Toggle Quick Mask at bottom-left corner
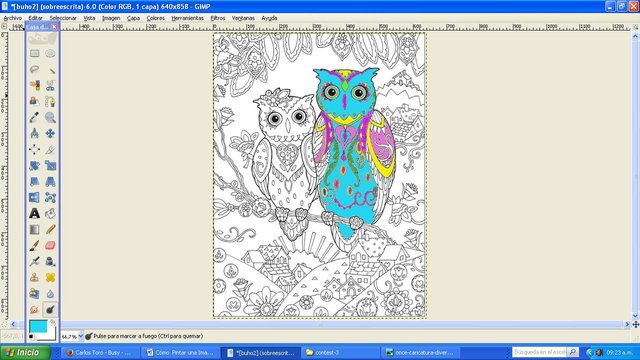The width and height of the screenshot is (640, 360). [4, 324]
